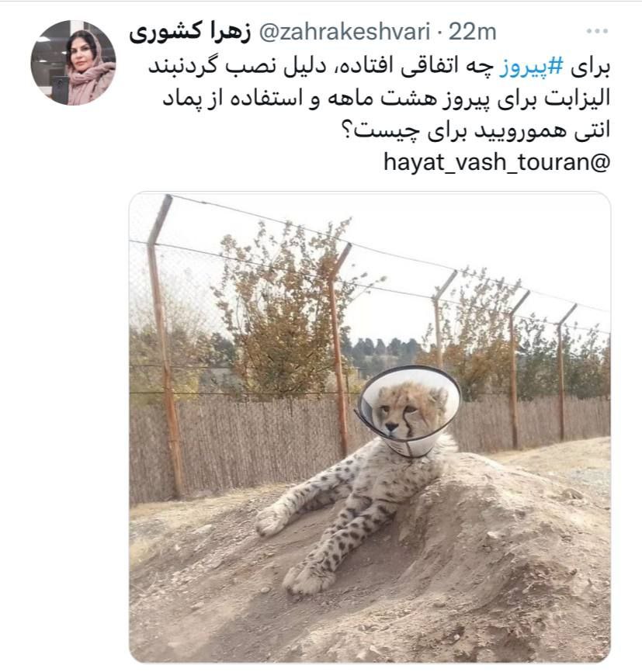The image size is (642, 672).
Task: Follow the #پیروز hashtag
Action: pyautogui.click(x=531, y=68)
